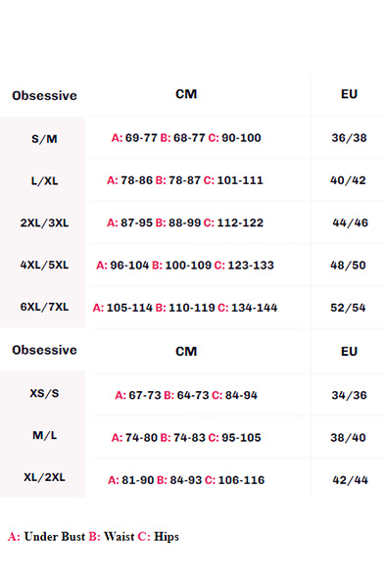The width and height of the screenshot is (386, 588).
Task: Click the top EU column header
Action: click(x=349, y=94)
